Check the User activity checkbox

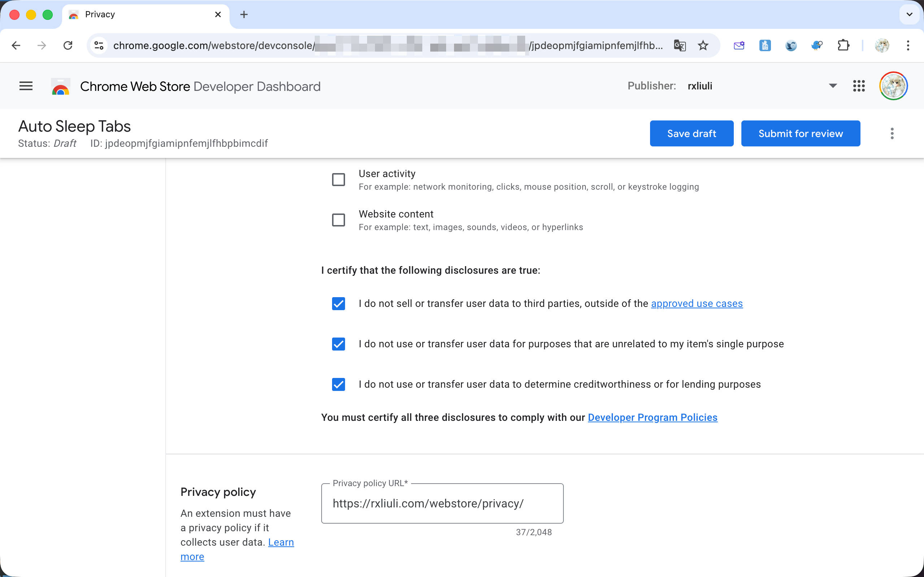coord(338,180)
